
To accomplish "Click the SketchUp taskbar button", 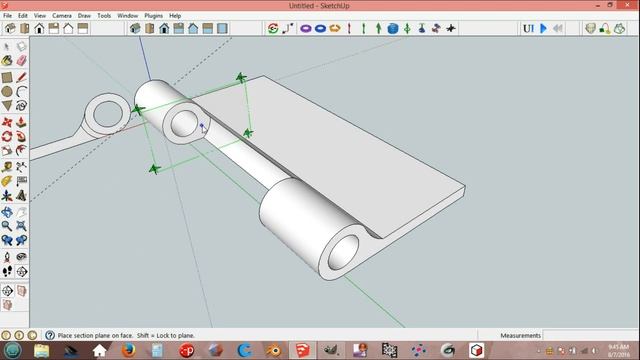I will coord(302,350).
